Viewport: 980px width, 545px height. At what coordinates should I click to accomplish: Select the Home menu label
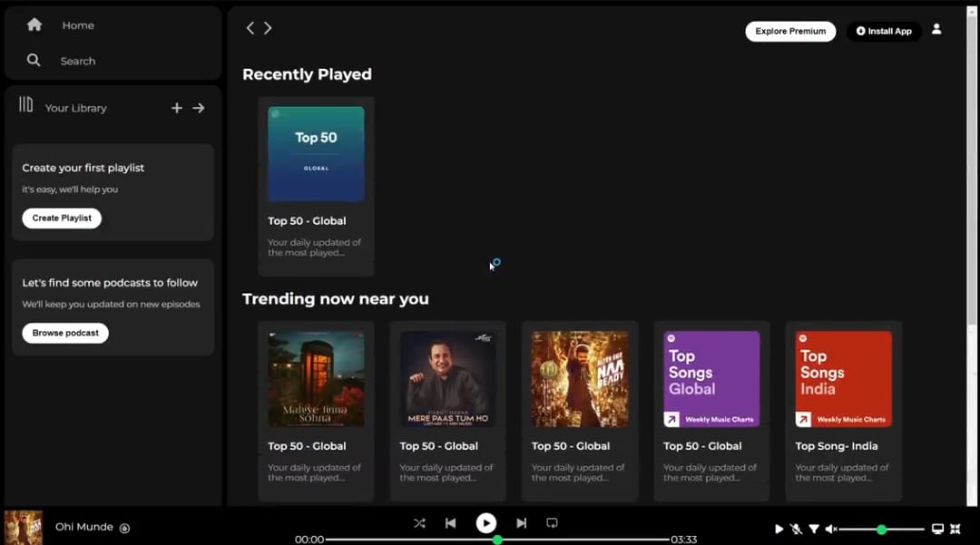78,25
